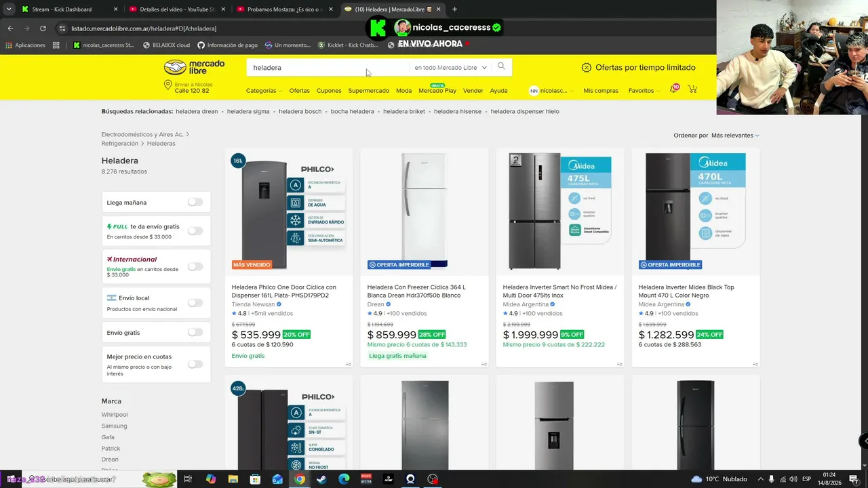Open the Moda menu item
The width and height of the screenshot is (868, 488).
pyautogui.click(x=403, y=91)
